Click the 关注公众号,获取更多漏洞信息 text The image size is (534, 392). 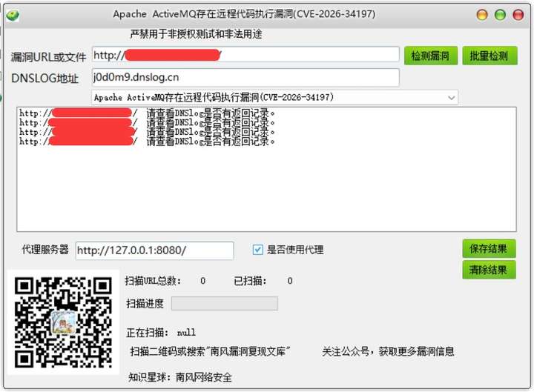click(388, 351)
